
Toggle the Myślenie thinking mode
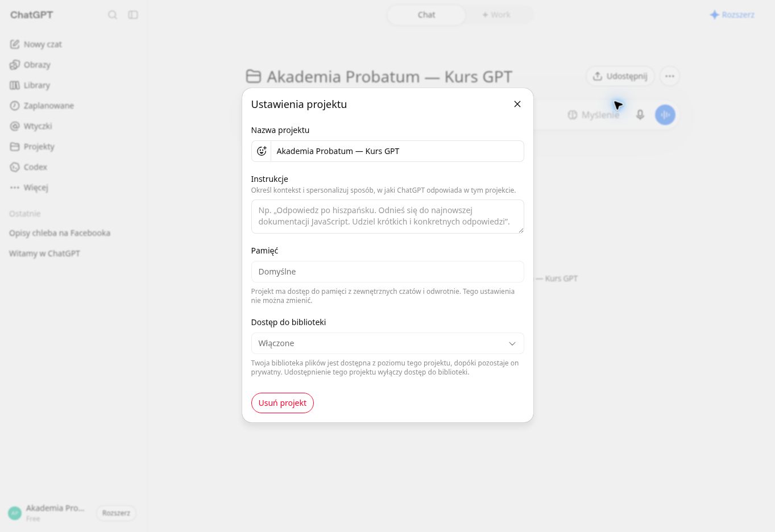coord(594,115)
